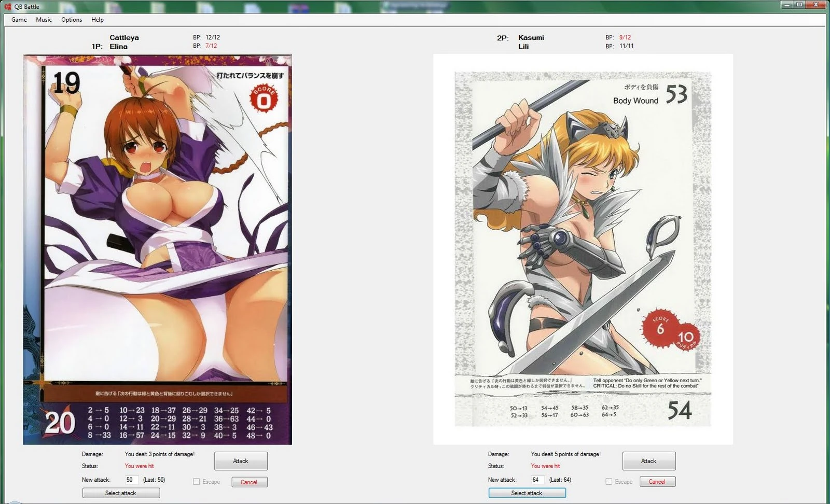Image resolution: width=830 pixels, height=504 pixels.
Task: Click Lili's BP value 11/11
Action: pos(627,46)
